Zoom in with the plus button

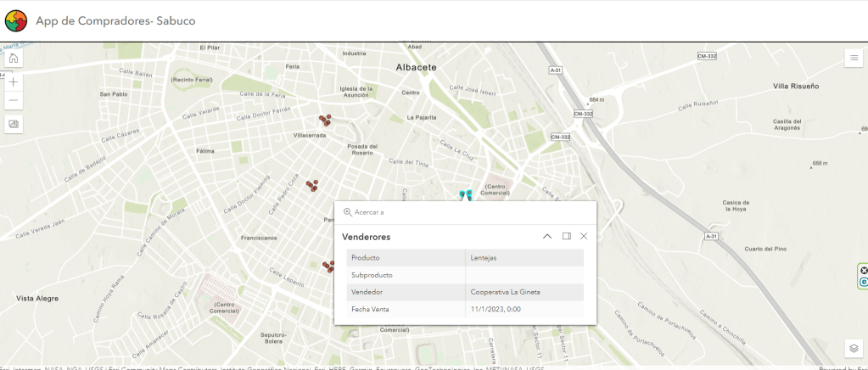coord(14,81)
